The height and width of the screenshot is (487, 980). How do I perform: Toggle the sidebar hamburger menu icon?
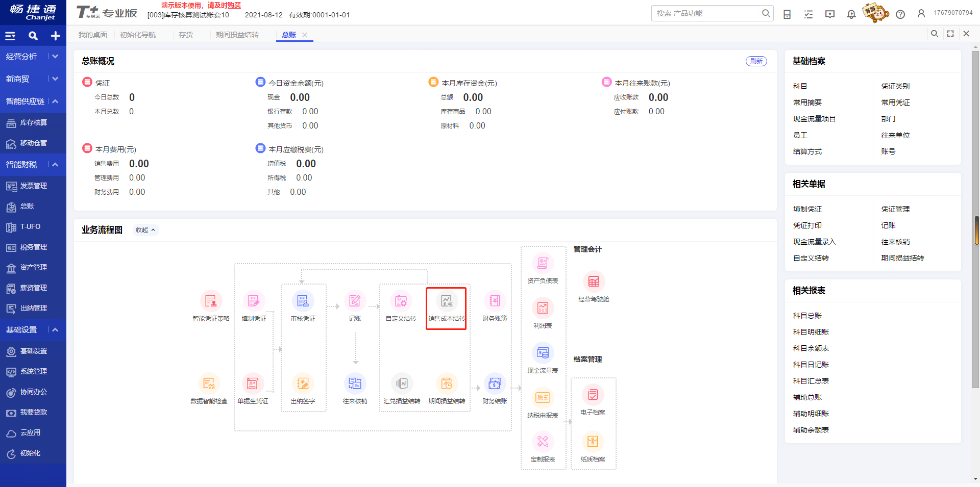(x=10, y=36)
